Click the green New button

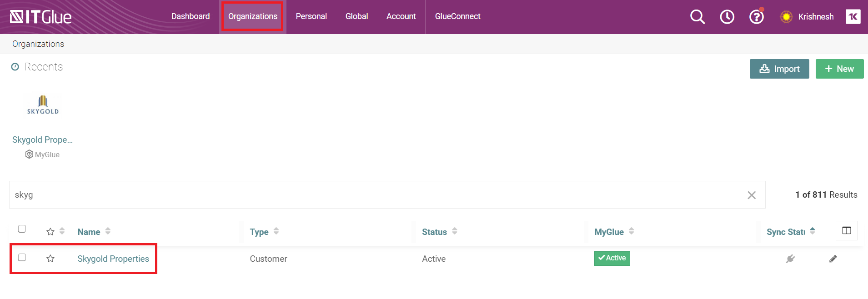tap(839, 69)
